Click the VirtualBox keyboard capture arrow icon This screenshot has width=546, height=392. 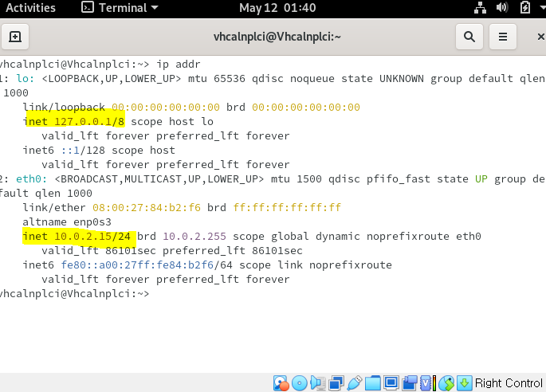[464, 383]
